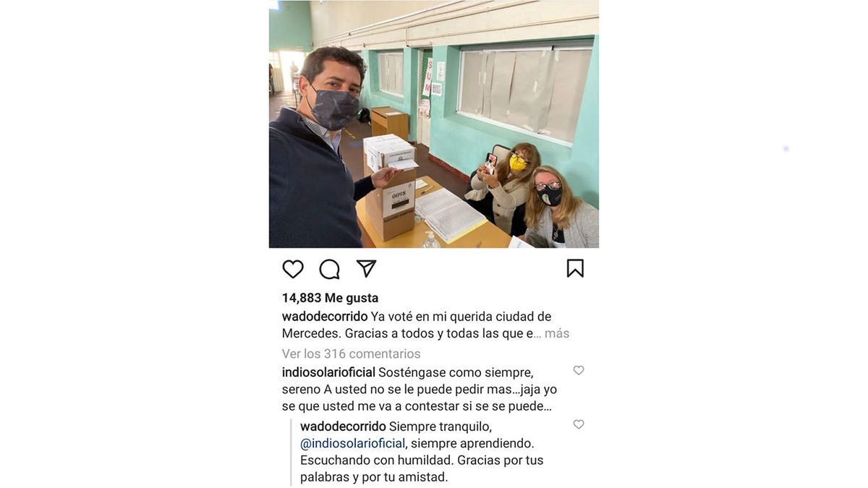
Task: Open indiosolarioficial profile from the comment
Action: coord(328,372)
